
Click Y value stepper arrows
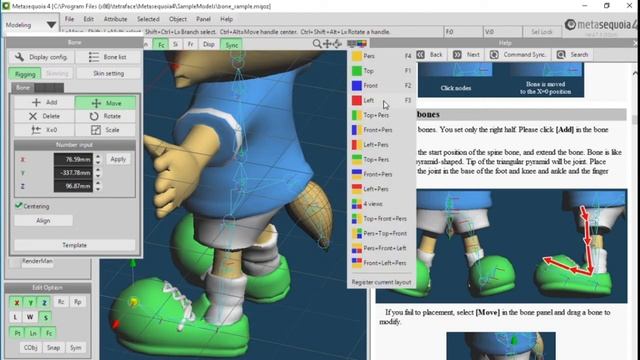point(98,173)
